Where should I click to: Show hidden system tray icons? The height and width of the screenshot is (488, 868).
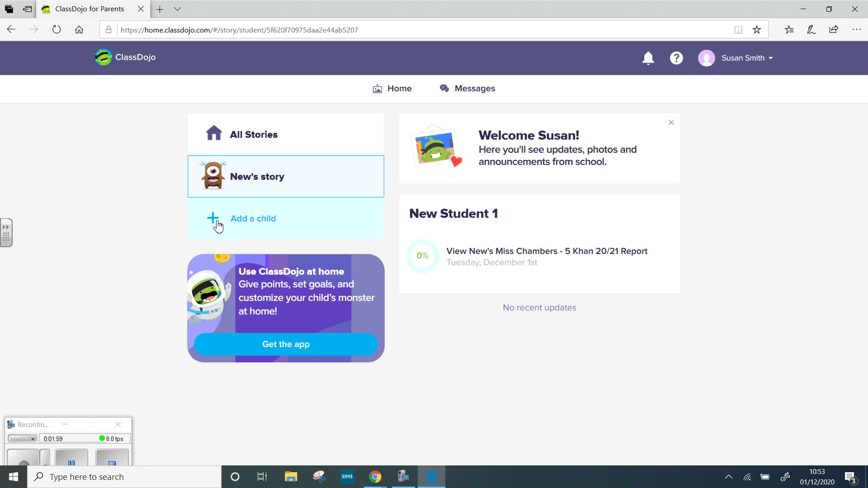[x=729, y=477]
